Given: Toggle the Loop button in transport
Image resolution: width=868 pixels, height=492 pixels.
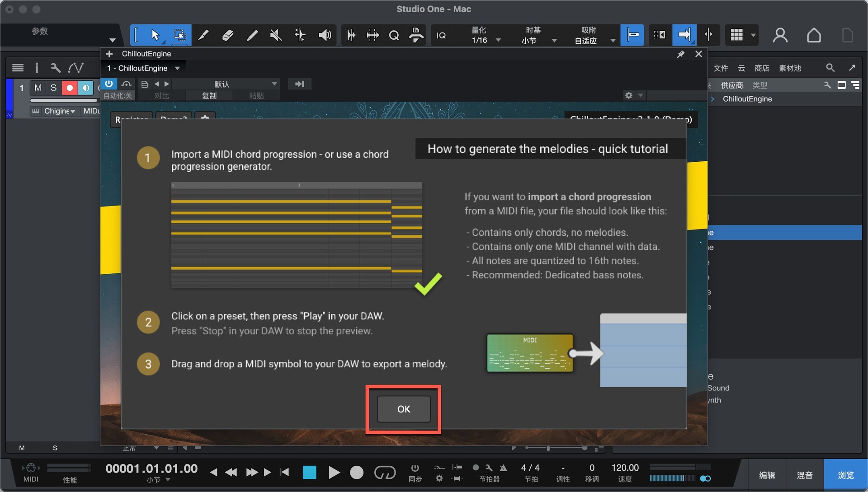Looking at the screenshot, I should (385, 473).
